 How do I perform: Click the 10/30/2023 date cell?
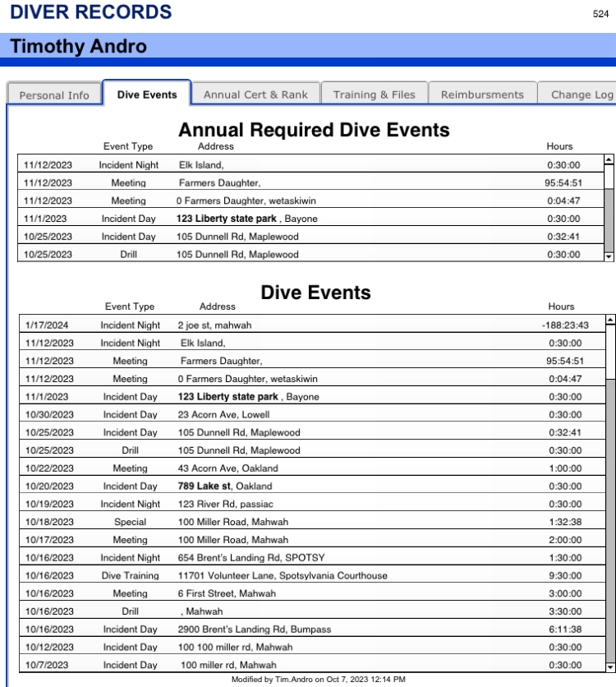click(x=49, y=414)
